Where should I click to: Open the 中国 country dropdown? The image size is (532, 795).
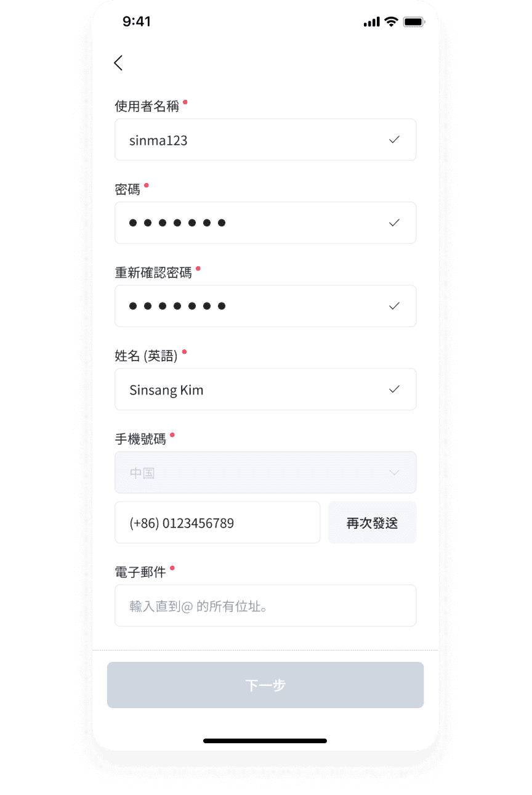pos(265,473)
